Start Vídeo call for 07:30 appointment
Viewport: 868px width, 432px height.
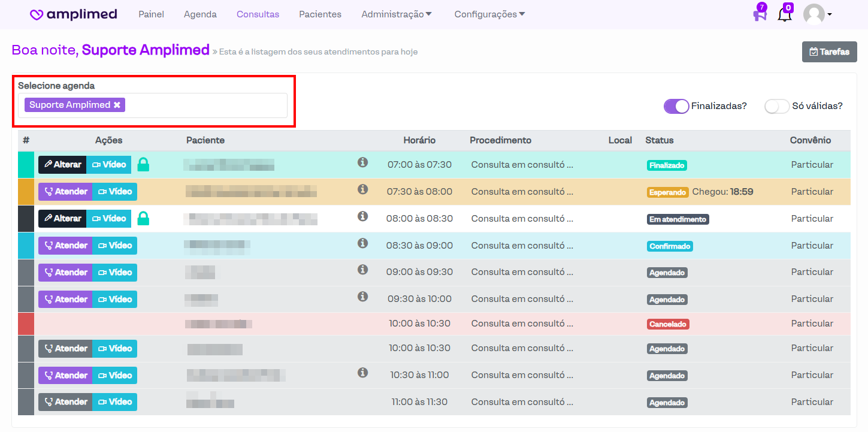[114, 192]
